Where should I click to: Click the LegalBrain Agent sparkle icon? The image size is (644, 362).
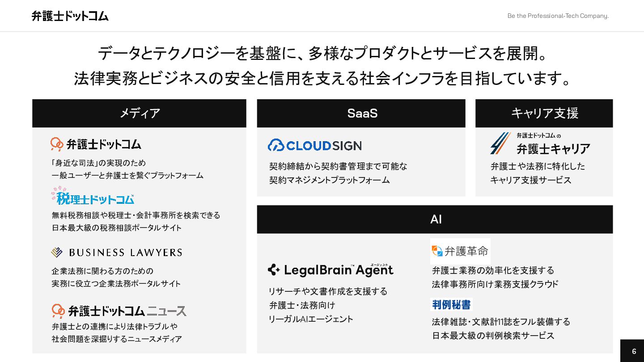point(274,270)
